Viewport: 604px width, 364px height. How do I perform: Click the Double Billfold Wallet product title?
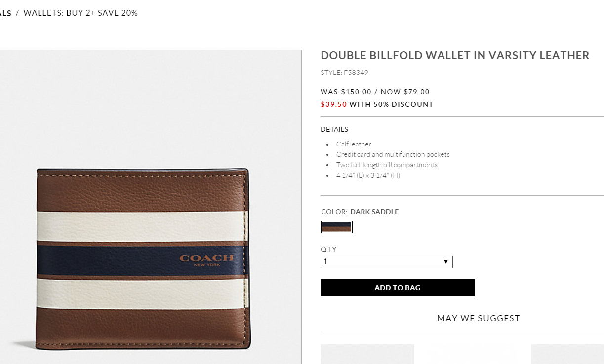[455, 55]
